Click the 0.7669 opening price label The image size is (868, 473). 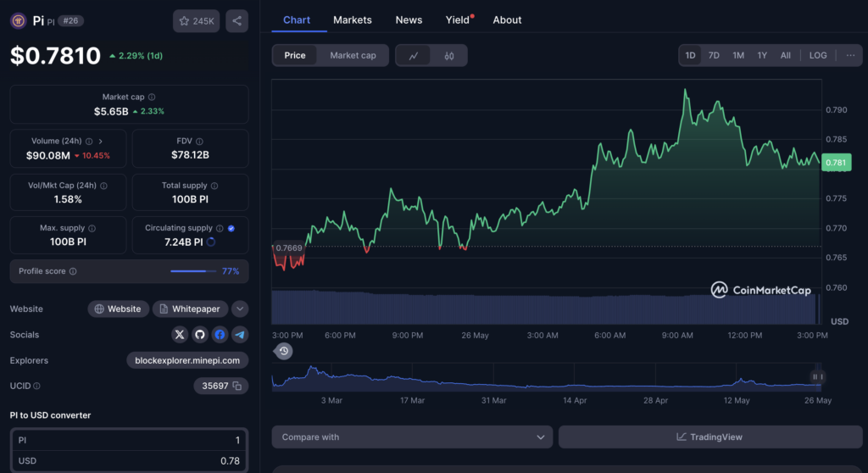pos(289,248)
